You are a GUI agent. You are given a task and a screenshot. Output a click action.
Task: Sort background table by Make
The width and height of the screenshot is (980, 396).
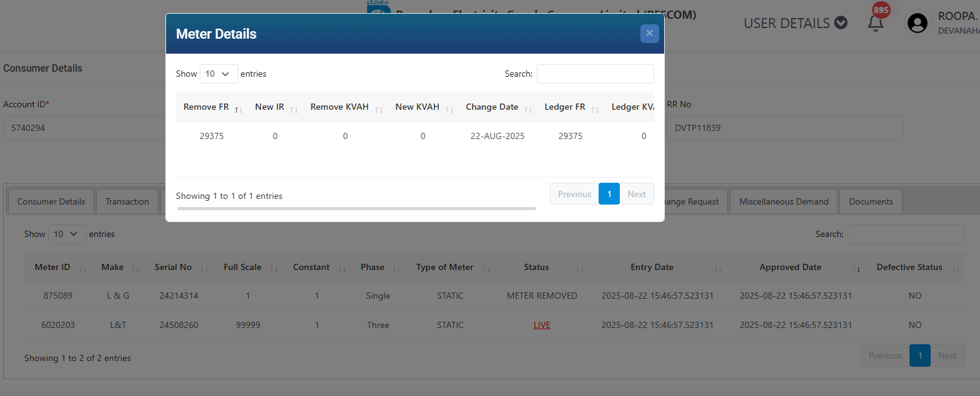[118, 267]
